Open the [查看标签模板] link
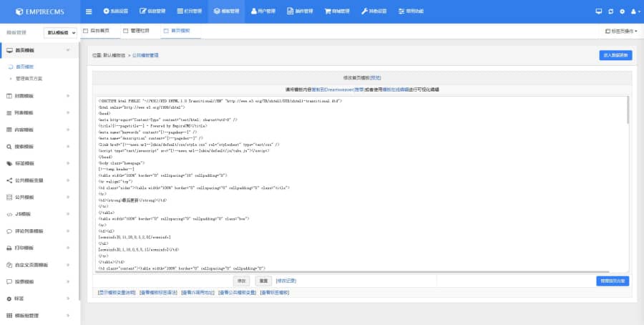 (x=275, y=293)
